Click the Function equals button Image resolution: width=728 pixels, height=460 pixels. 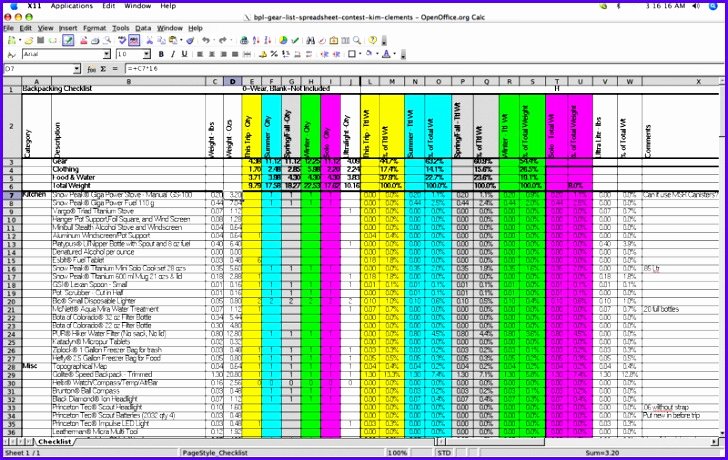coord(115,69)
